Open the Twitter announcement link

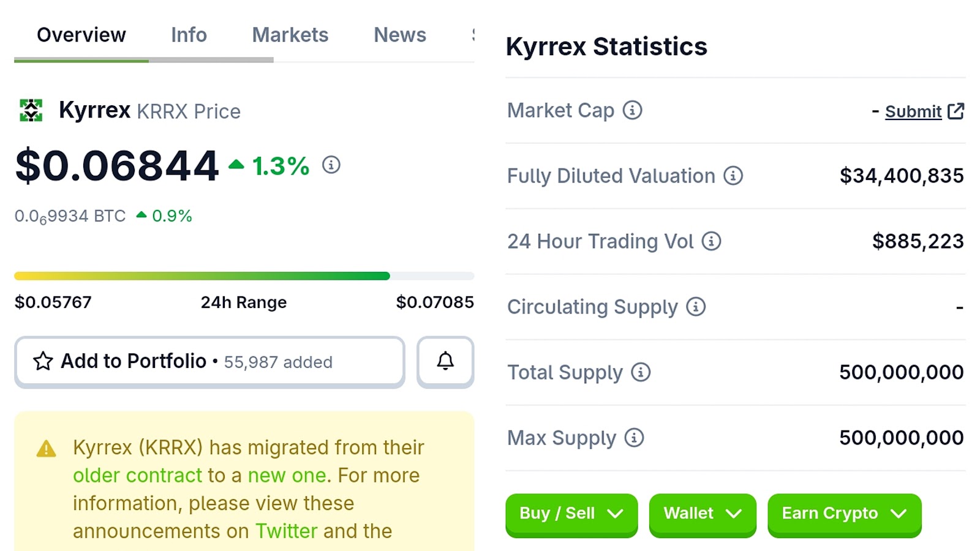287,531
